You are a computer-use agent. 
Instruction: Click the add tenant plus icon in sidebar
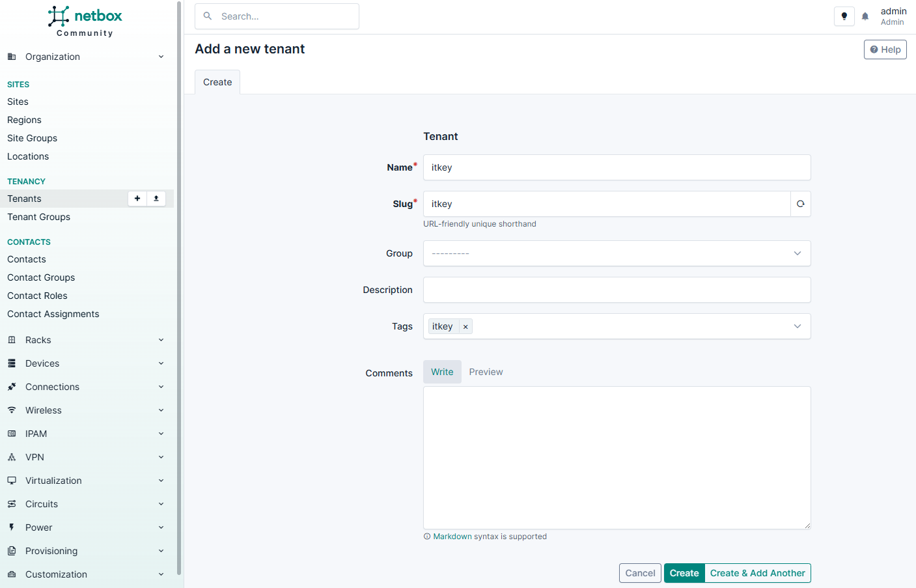point(137,199)
